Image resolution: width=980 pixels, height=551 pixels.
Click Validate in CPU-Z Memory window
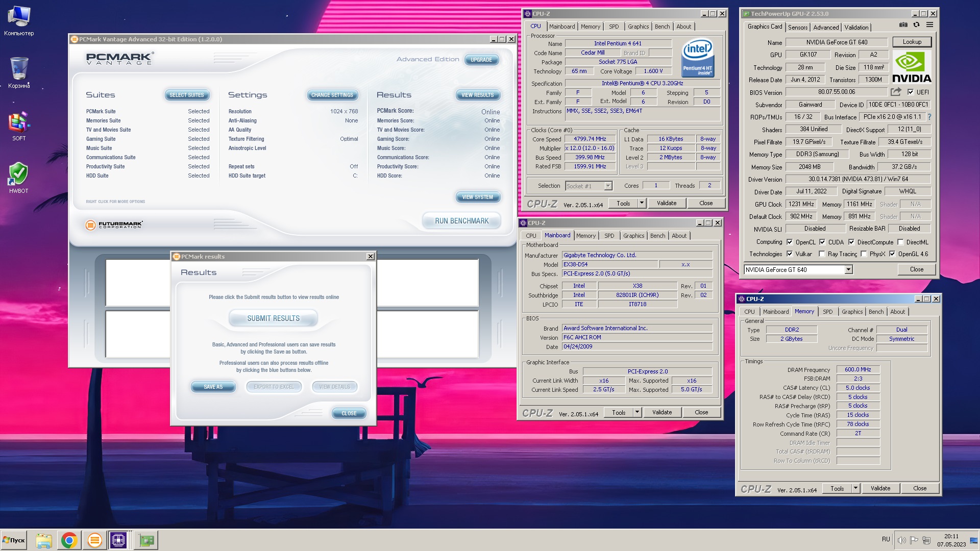pos(880,488)
